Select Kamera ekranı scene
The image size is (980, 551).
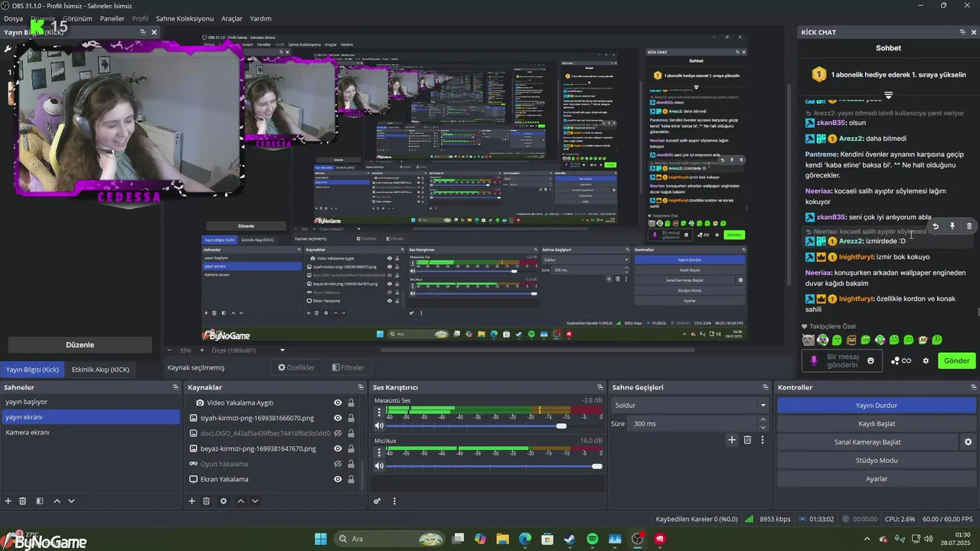(90, 432)
